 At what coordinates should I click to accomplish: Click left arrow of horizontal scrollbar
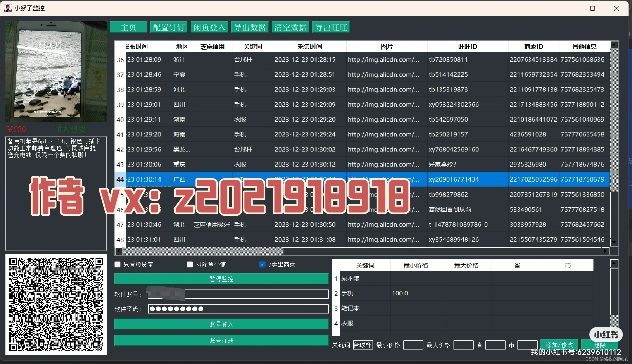coord(118,251)
